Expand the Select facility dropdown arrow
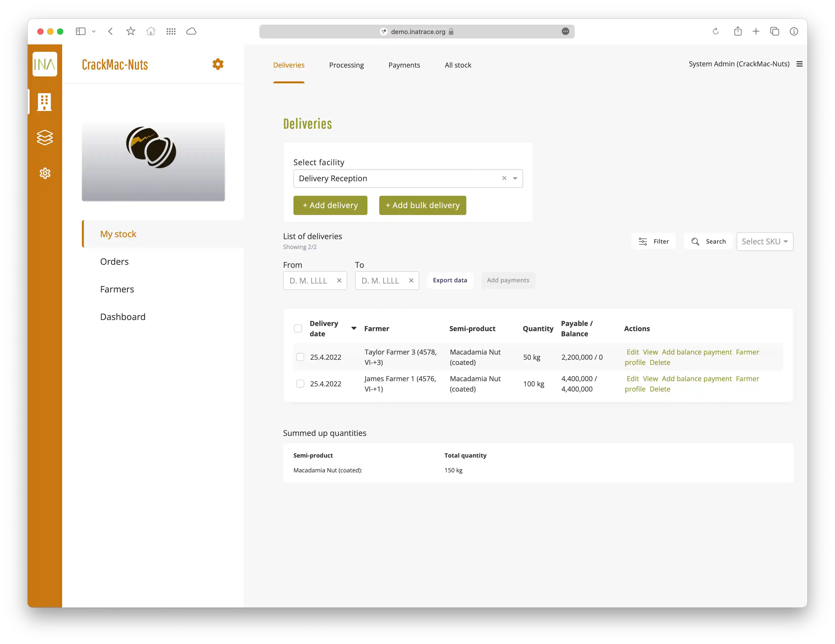The image size is (835, 644). pos(515,179)
